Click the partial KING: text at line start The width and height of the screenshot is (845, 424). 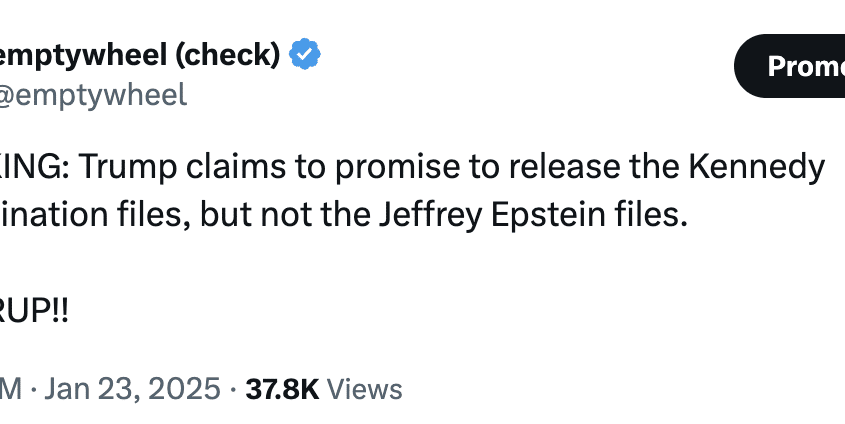tap(36, 167)
